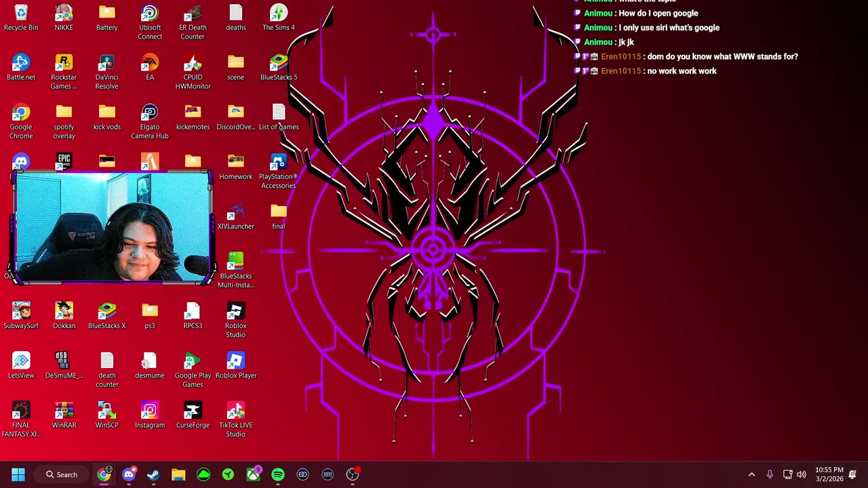
Task: Launch Ubisoft Connect shortcut
Action: (150, 22)
